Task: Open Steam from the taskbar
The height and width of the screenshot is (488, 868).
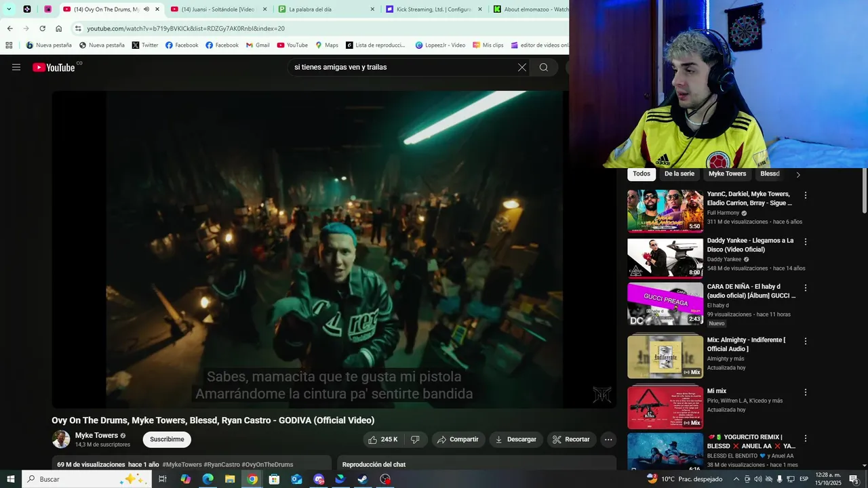Action: 362,479
